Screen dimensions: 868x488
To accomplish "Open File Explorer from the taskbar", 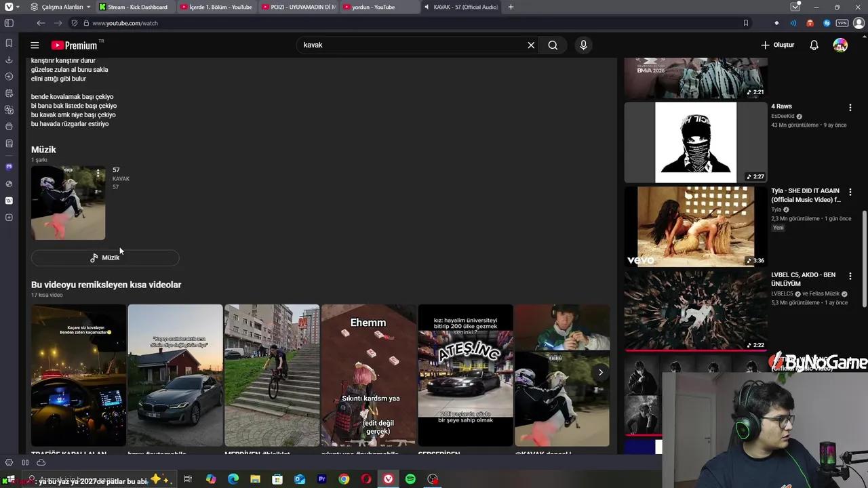I will click(255, 479).
